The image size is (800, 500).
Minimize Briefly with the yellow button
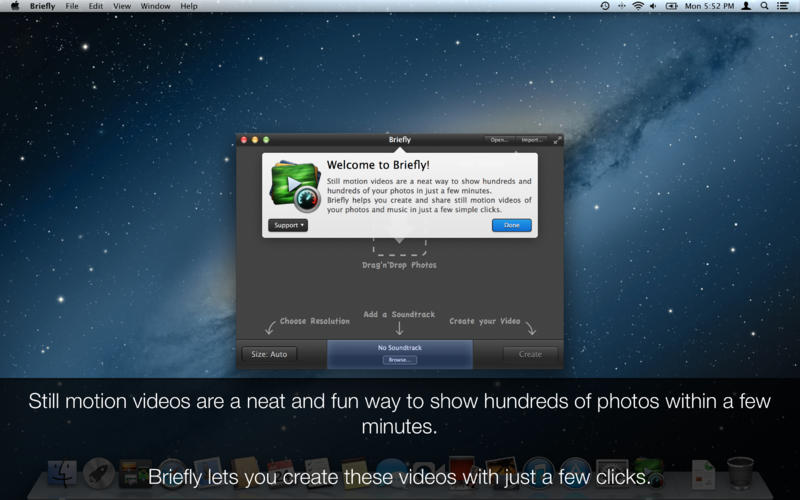pos(255,140)
